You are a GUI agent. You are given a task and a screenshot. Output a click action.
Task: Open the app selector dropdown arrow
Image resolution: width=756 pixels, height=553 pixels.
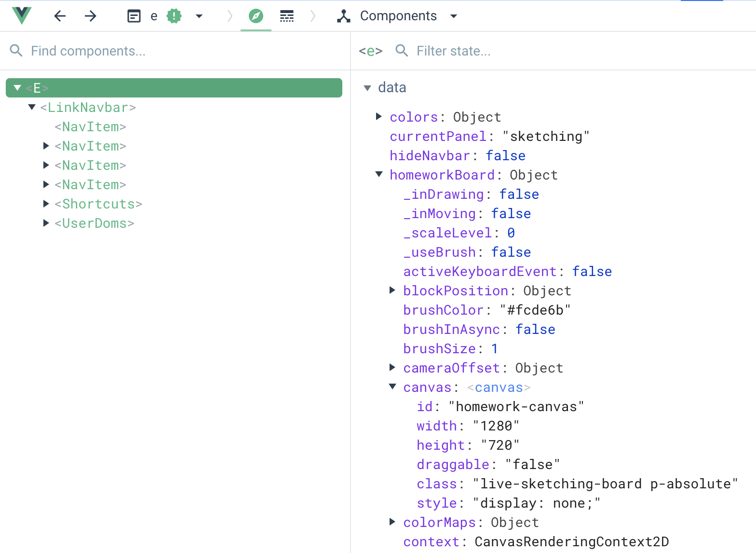pyautogui.click(x=199, y=16)
